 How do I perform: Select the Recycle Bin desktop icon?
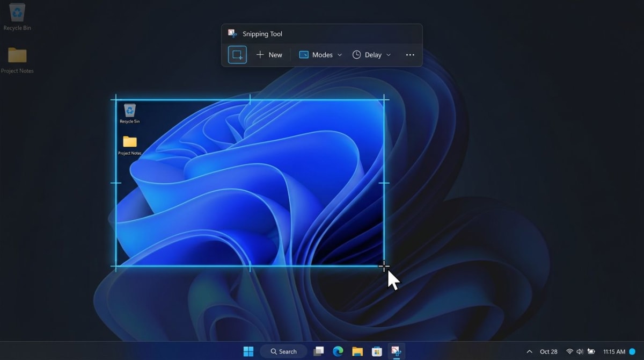[x=17, y=17]
